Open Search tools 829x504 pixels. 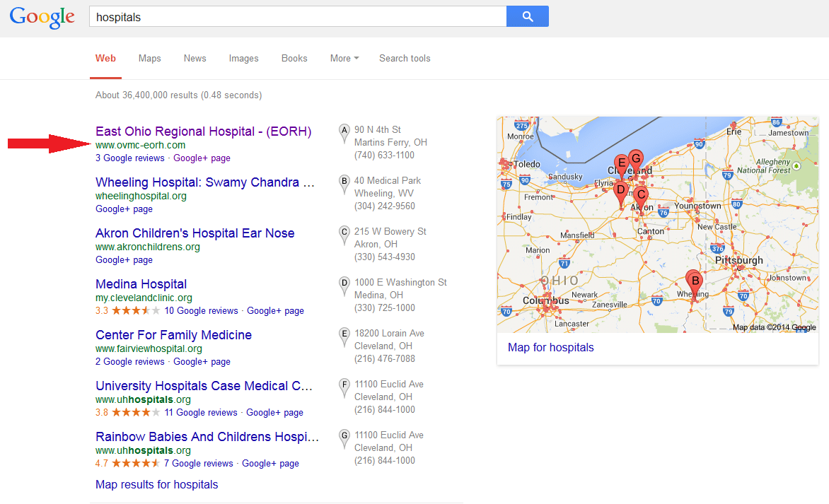[x=405, y=58]
